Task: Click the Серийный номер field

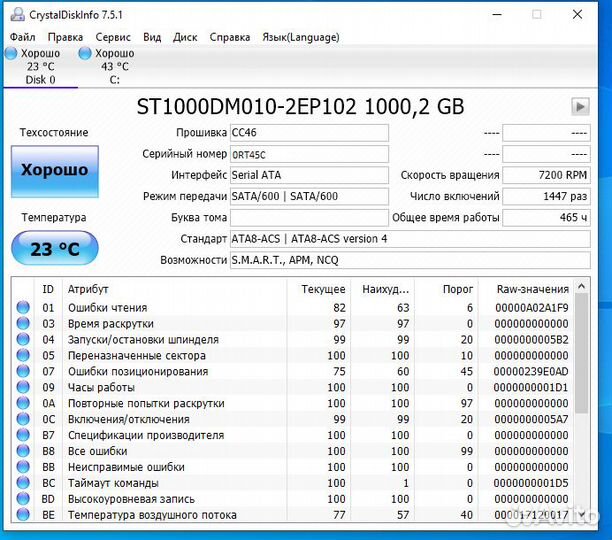Action: pos(309,154)
